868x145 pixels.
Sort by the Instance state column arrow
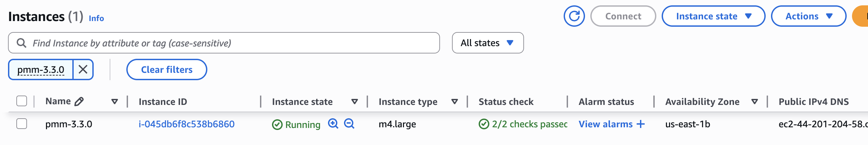pyautogui.click(x=354, y=101)
